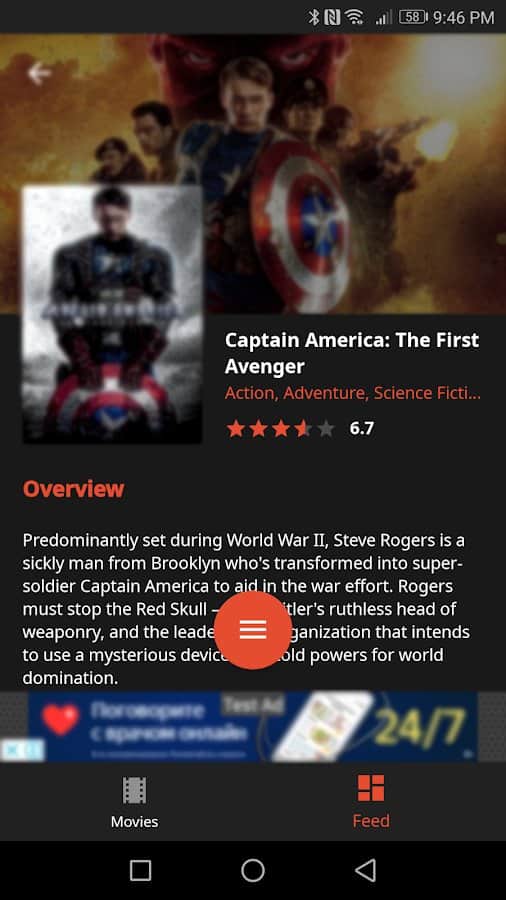Tap the Overview section heading
The width and height of the screenshot is (506, 900).
click(73, 489)
